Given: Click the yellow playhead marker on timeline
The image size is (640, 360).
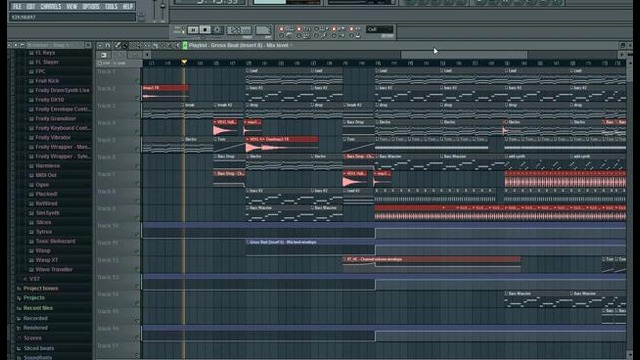Looking at the screenshot, I should pyautogui.click(x=184, y=62).
